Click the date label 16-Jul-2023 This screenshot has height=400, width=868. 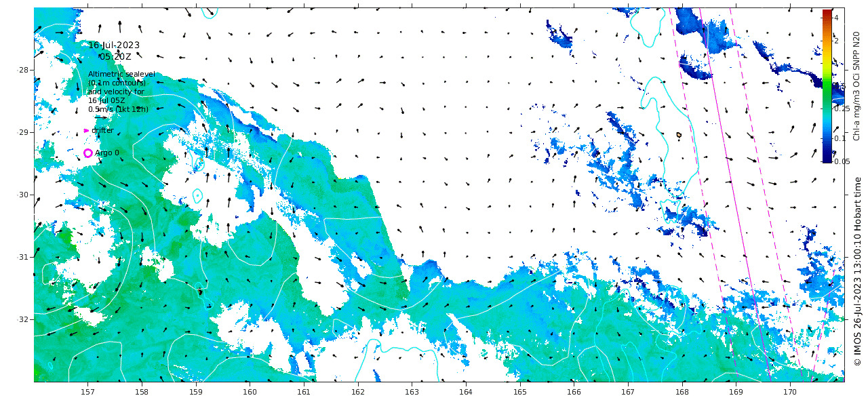[114, 45]
